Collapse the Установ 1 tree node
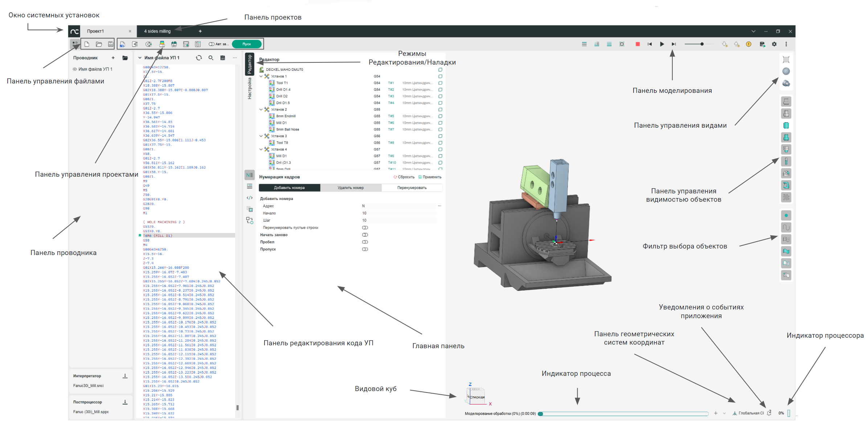The height and width of the screenshot is (444, 868). (x=261, y=77)
